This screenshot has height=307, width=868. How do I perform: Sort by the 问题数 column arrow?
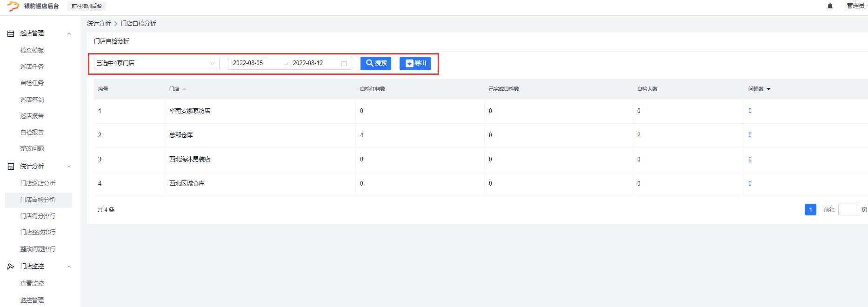tap(768, 89)
